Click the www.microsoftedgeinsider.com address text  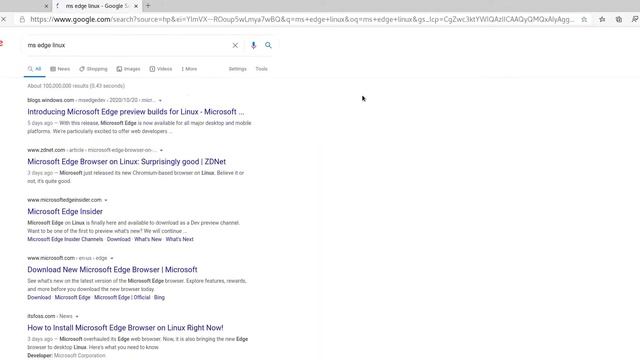pyautogui.click(x=64, y=200)
